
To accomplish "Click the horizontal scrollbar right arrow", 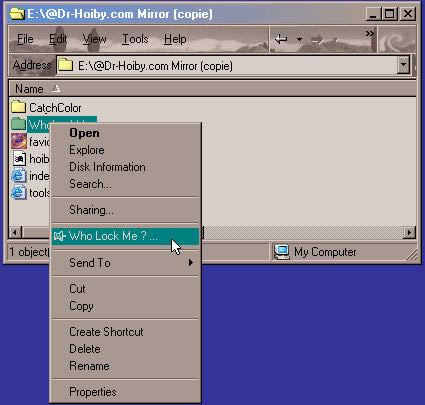I will [409, 232].
